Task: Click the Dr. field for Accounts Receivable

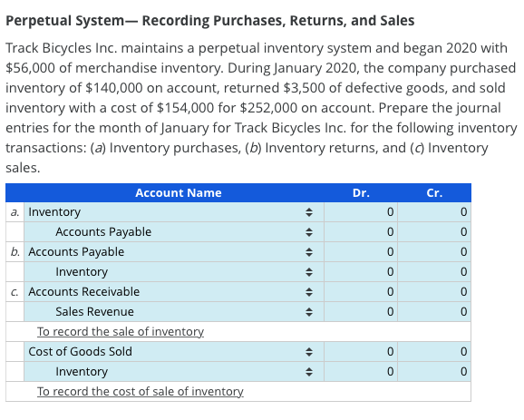Action: pyautogui.click(x=361, y=291)
